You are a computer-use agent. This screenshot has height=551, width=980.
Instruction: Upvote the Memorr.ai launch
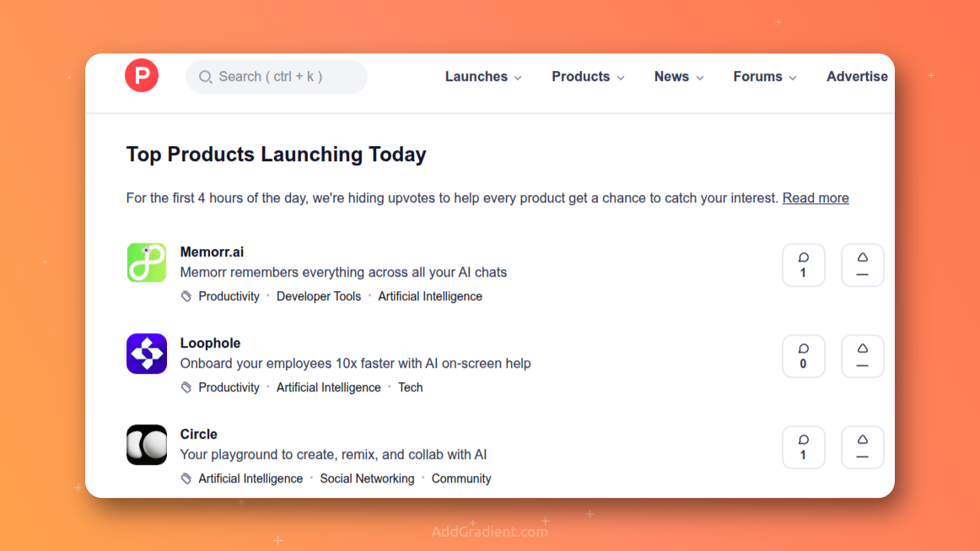pyautogui.click(x=862, y=264)
